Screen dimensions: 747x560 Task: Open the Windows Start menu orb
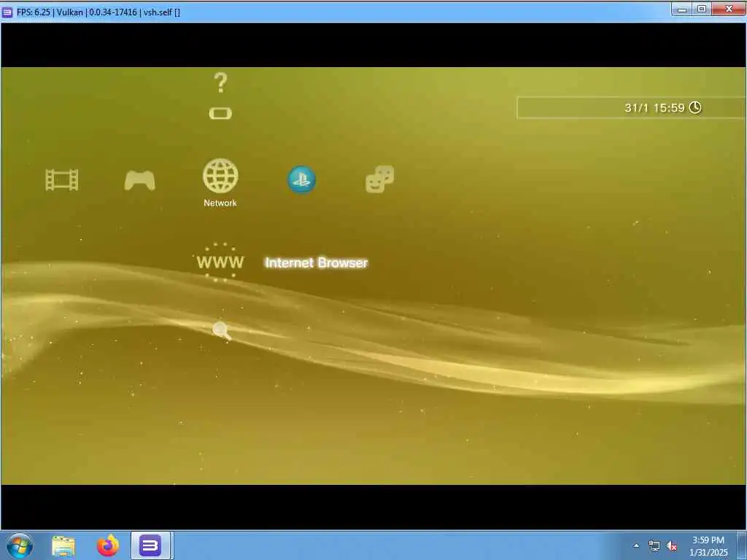coord(20,545)
